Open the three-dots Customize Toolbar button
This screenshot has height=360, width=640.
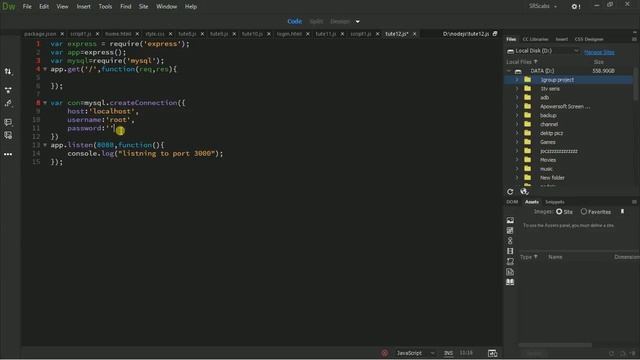pyautogui.click(x=8, y=154)
